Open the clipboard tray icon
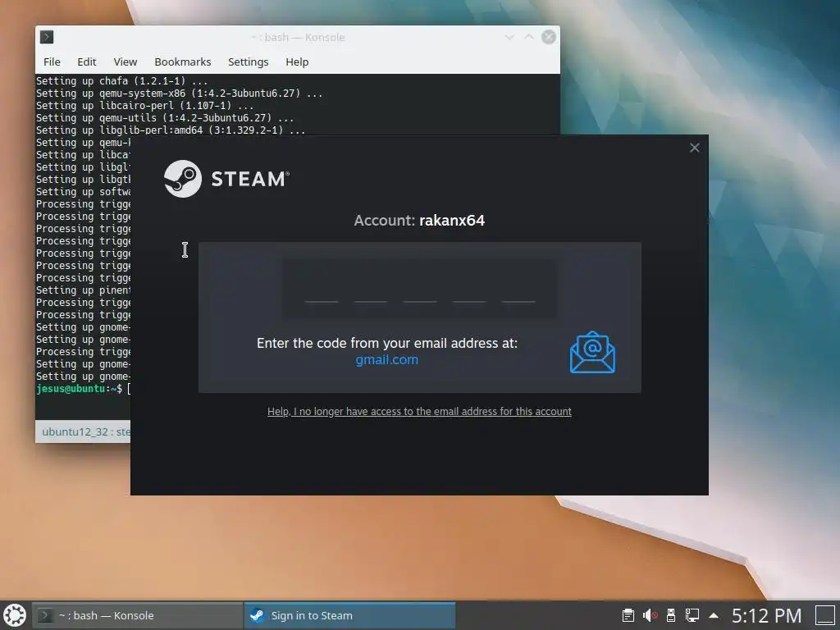 tap(628, 615)
